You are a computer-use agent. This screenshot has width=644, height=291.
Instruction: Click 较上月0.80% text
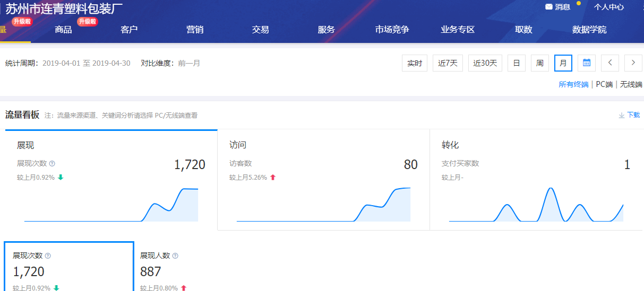click(x=159, y=288)
